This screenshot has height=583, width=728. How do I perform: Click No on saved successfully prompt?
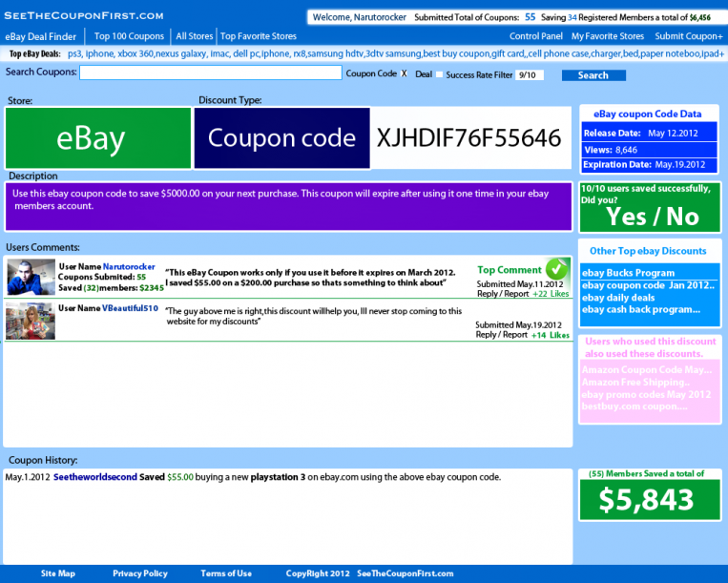(682, 217)
